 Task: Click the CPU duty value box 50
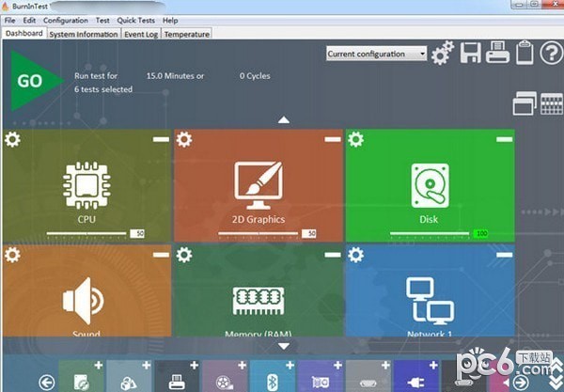tap(137, 233)
